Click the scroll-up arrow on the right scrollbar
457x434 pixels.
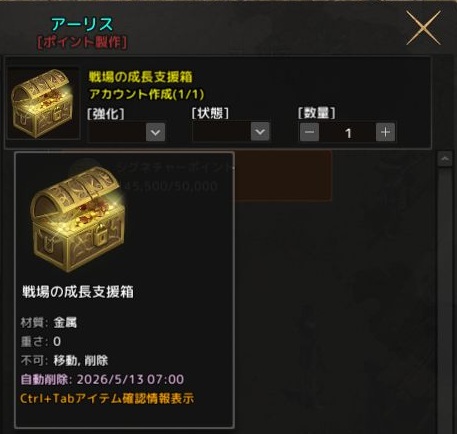(445, 159)
